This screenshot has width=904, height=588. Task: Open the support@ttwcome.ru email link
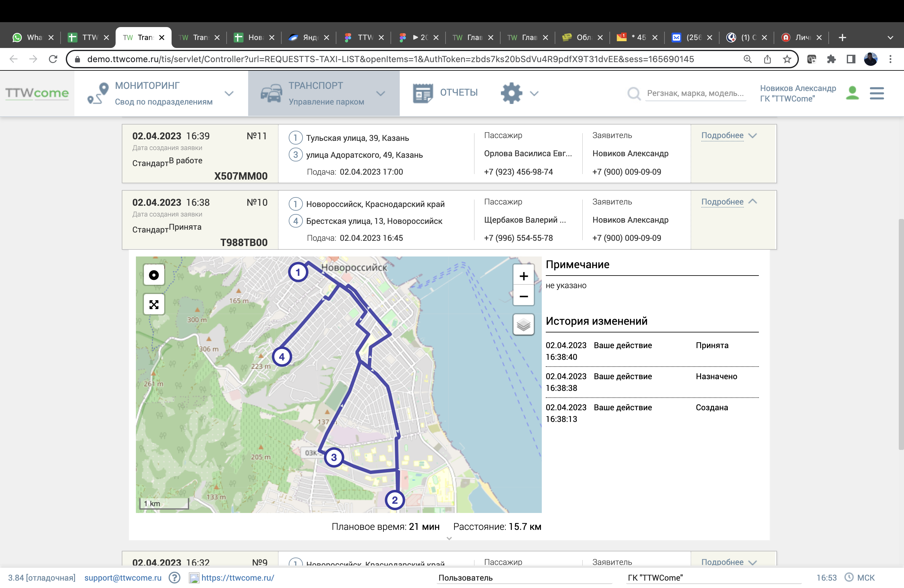point(123,578)
